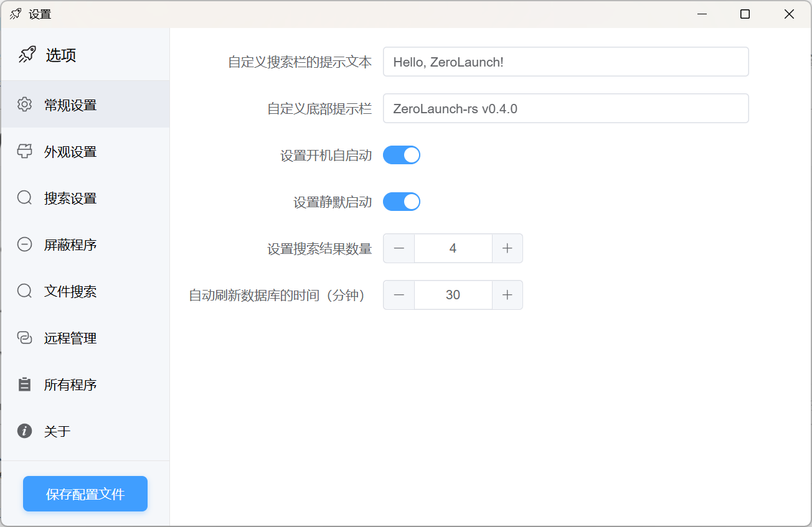This screenshot has height=527, width=812.
Task: Click the gear icon beside 常规设置
Action: point(25,105)
